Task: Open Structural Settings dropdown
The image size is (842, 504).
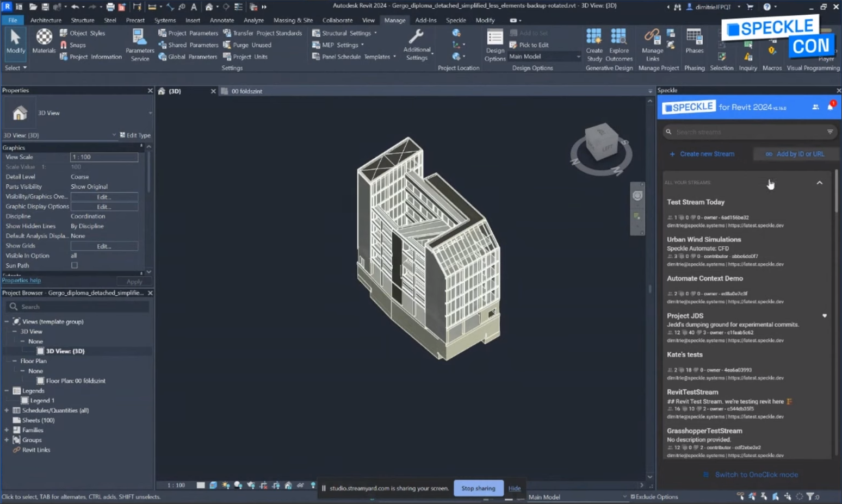Action: coord(344,33)
